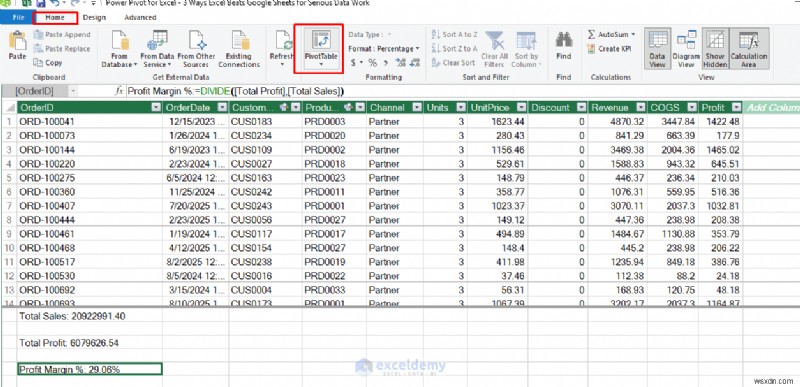Toggle the Calculation Area display
Screen dimensions: 800x387
pyautogui.click(x=748, y=49)
